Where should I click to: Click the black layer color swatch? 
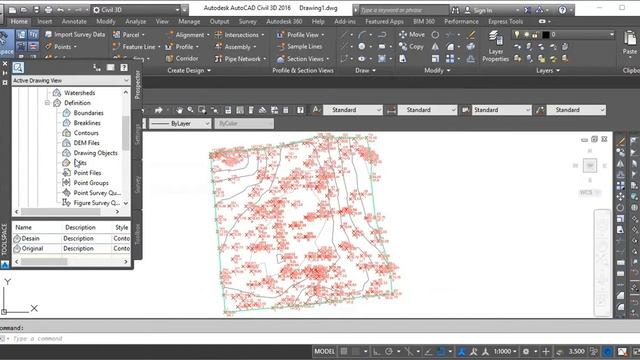(x=545, y=35)
